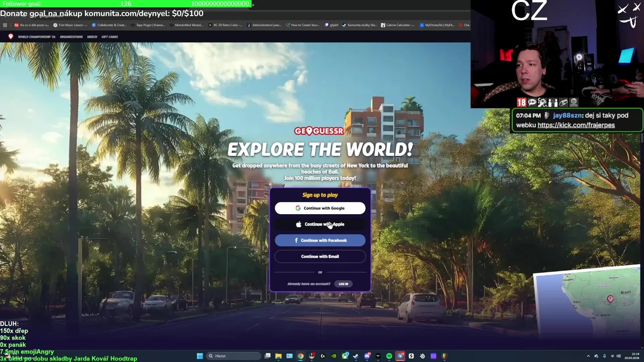Open the Collaborate & Create bookmark

[x=109, y=25]
